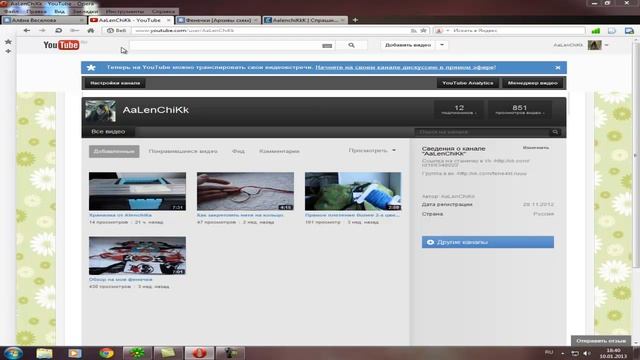Click the blue mail/chat icon at the toolbar's far right
This screenshot has width=640, height=360.
[629, 31]
